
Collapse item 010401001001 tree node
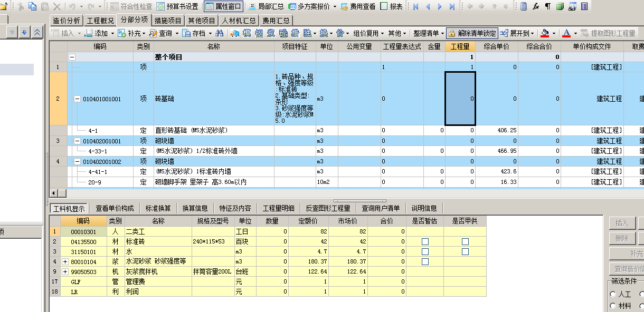click(78, 99)
